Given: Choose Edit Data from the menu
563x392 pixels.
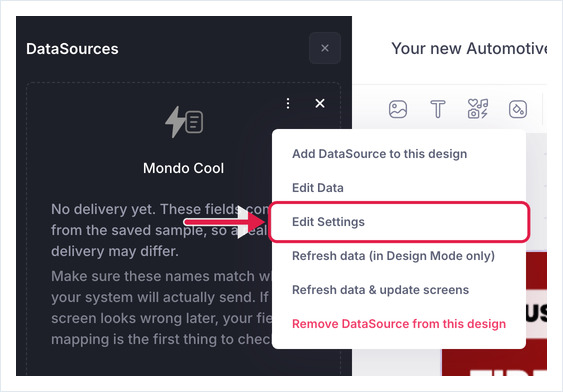Looking at the screenshot, I should click(318, 188).
